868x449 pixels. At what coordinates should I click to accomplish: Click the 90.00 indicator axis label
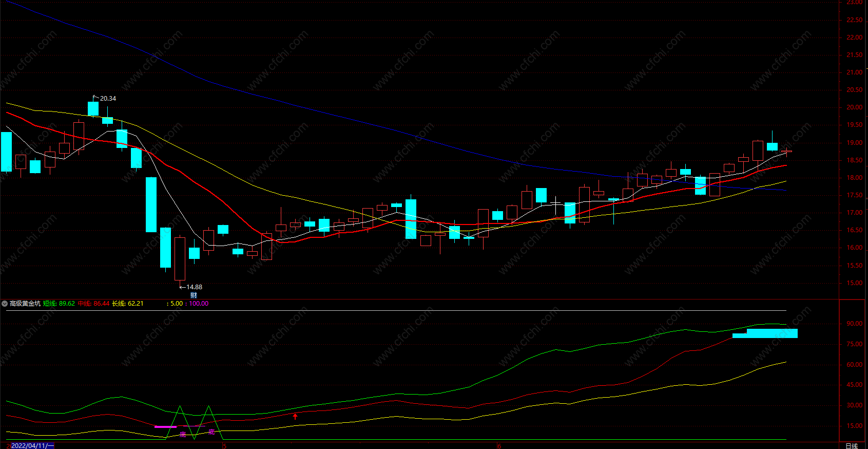(x=854, y=324)
